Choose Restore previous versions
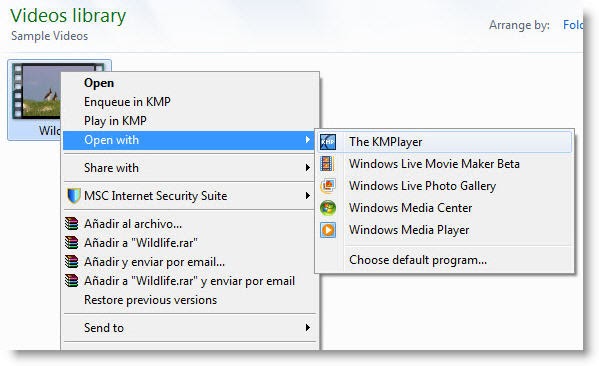Image resolution: width=599 pixels, height=366 pixels. coord(150,300)
